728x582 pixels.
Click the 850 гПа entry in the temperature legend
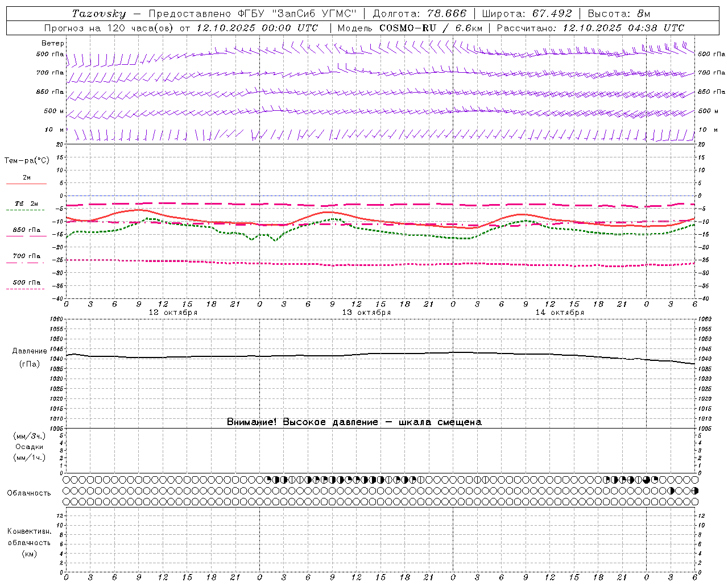[27, 230]
